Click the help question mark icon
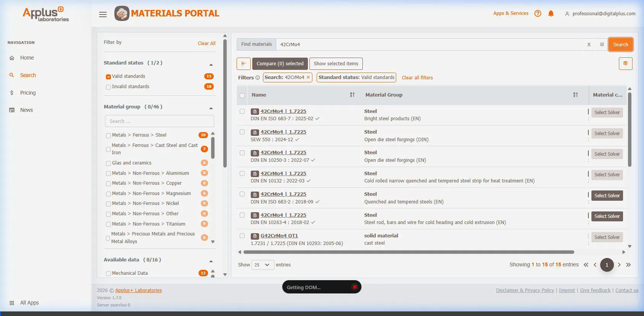This screenshot has height=316, width=644. (538, 14)
